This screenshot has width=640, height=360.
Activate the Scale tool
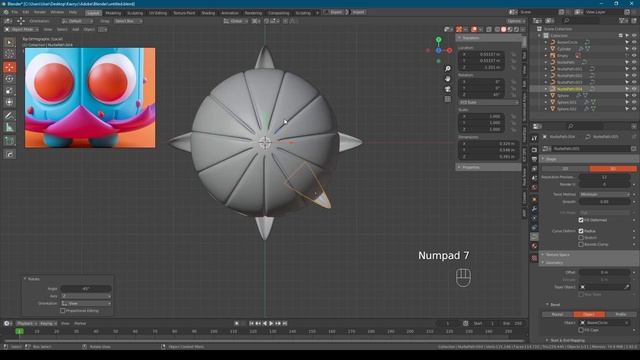[x=9, y=91]
